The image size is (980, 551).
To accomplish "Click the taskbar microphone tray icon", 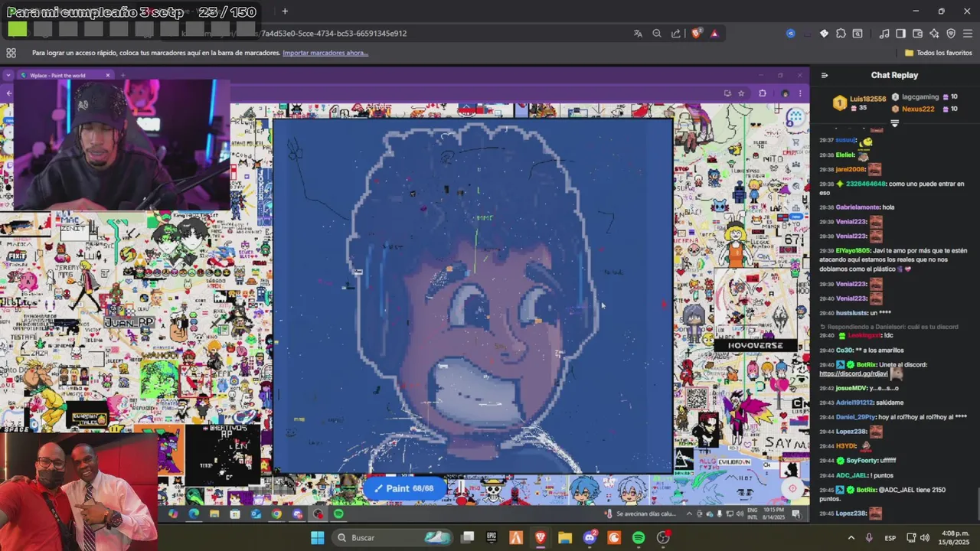I will 869,538.
